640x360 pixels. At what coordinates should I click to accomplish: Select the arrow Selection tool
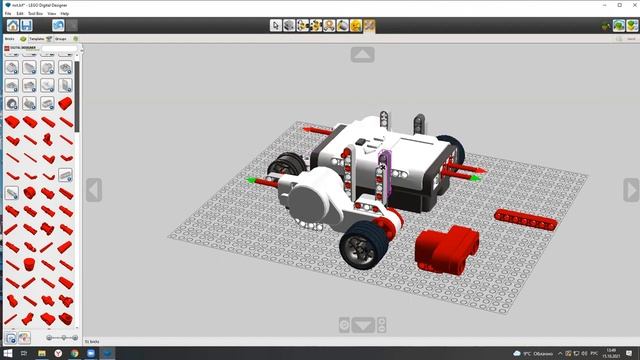(x=276, y=25)
